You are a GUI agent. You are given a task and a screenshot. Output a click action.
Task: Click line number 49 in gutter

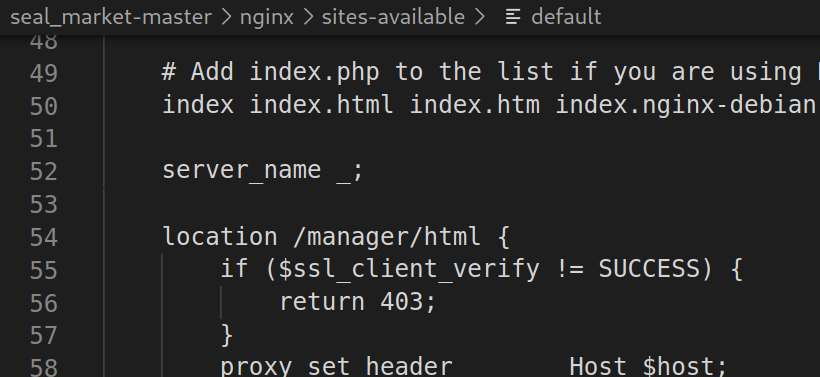pos(43,73)
